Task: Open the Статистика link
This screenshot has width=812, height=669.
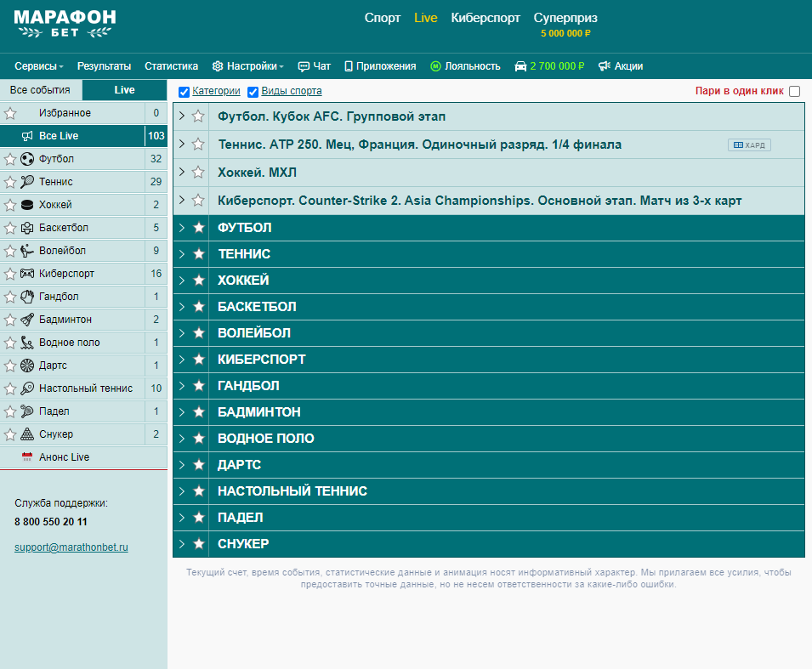Action: [172, 66]
